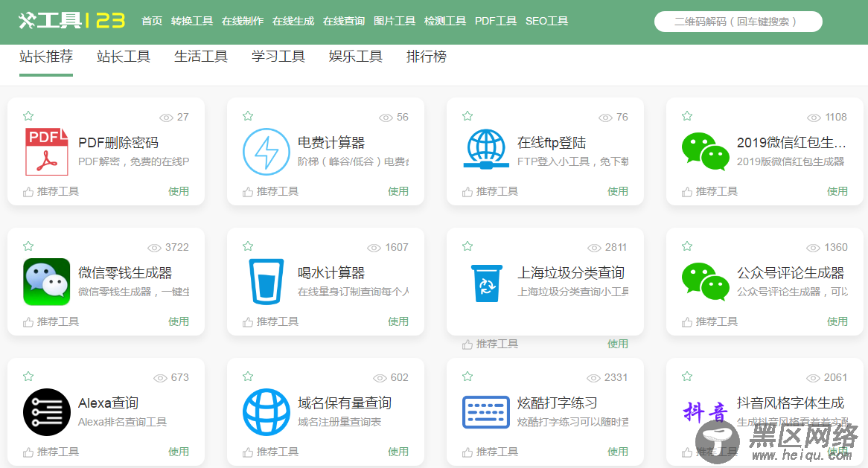This screenshot has height=468, width=868.
Task: Click 使用 on the 域名保有量查询 card
Action: [x=398, y=452]
